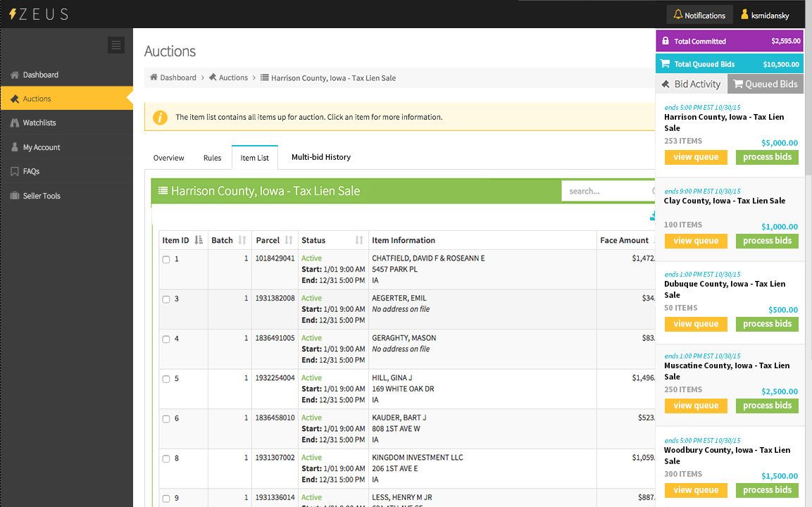Check the box for item 5
Viewport: 812px width, 507px height.
(166, 379)
